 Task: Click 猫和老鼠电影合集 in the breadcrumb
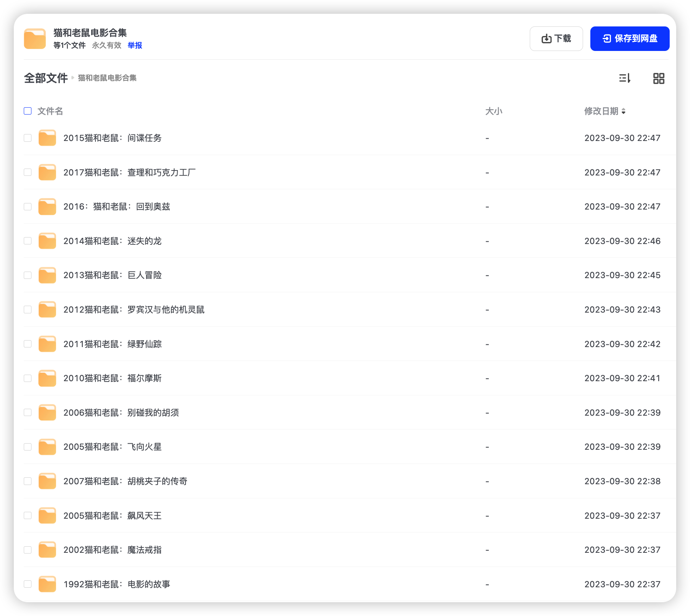point(107,78)
